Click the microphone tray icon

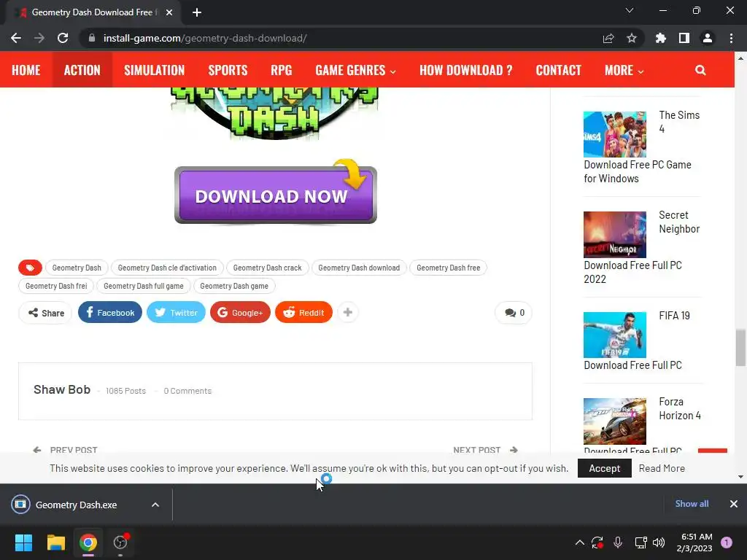(618, 542)
